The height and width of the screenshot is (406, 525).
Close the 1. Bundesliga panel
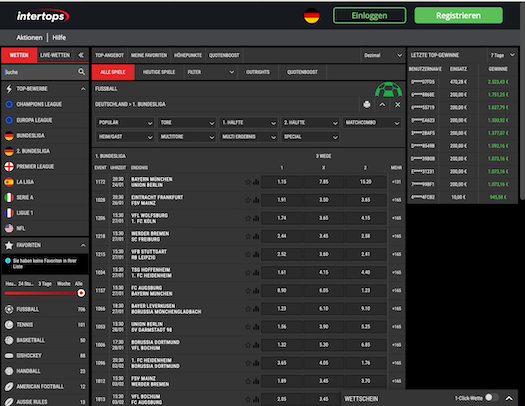point(397,104)
